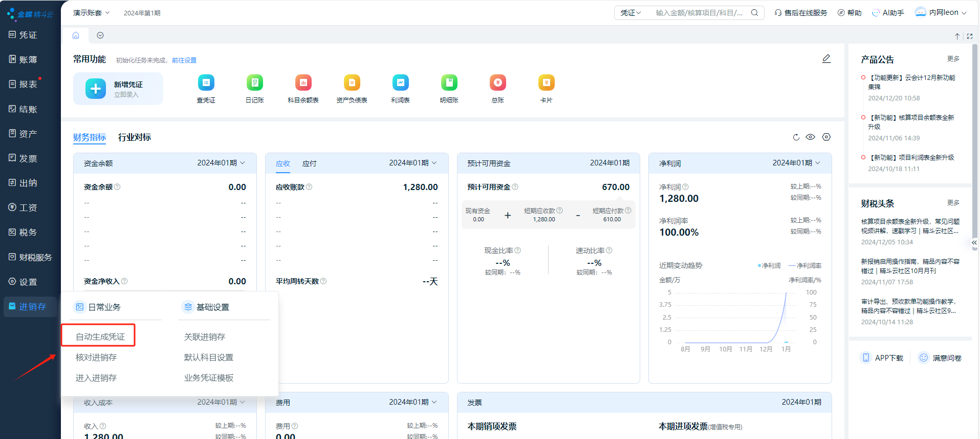Switch to the 行业对标 tab
This screenshot has height=439, width=980.
[135, 137]
